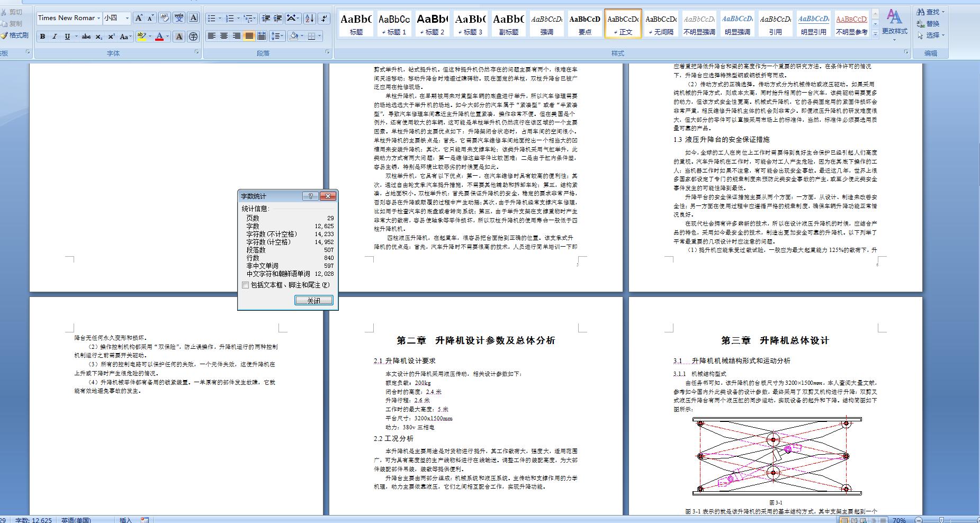Viewport: 980px width, 523px height.
Task: Open the Replace (替换) tool
Action: [929, 23]
